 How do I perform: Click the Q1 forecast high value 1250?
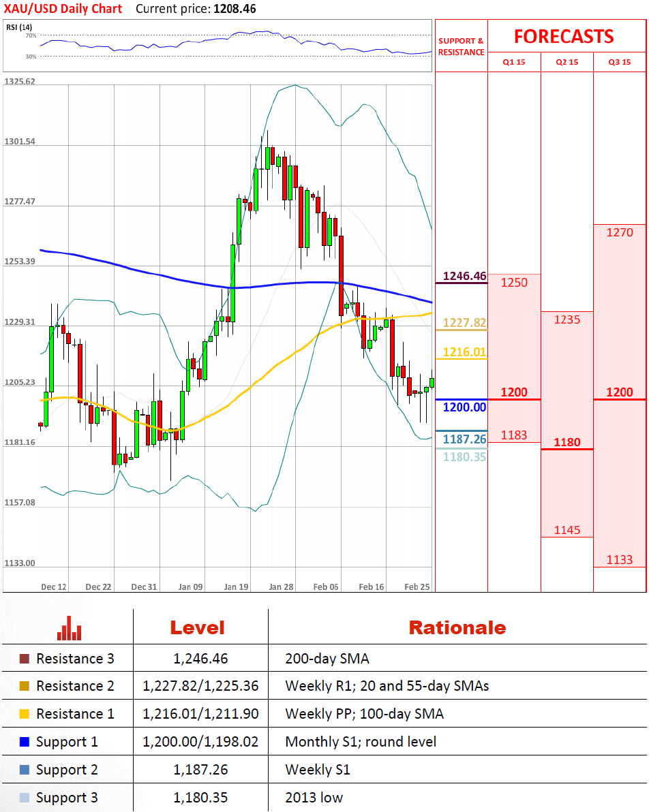pyautogui.click(x=514, y=283)
